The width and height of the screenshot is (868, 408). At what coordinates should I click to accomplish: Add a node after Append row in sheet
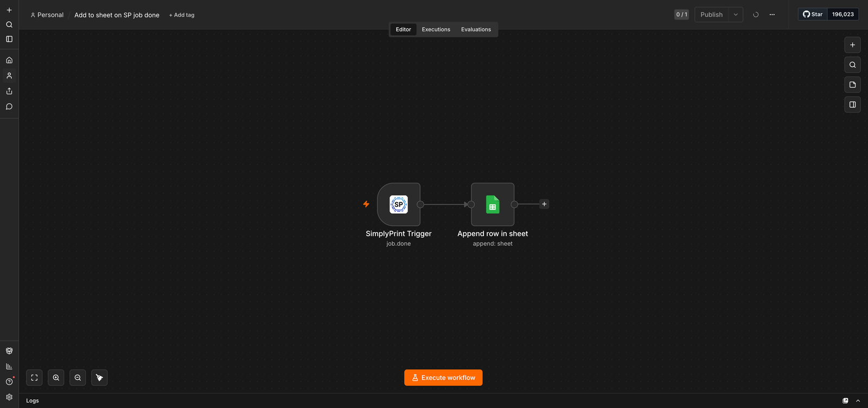[x=544, y=204]
